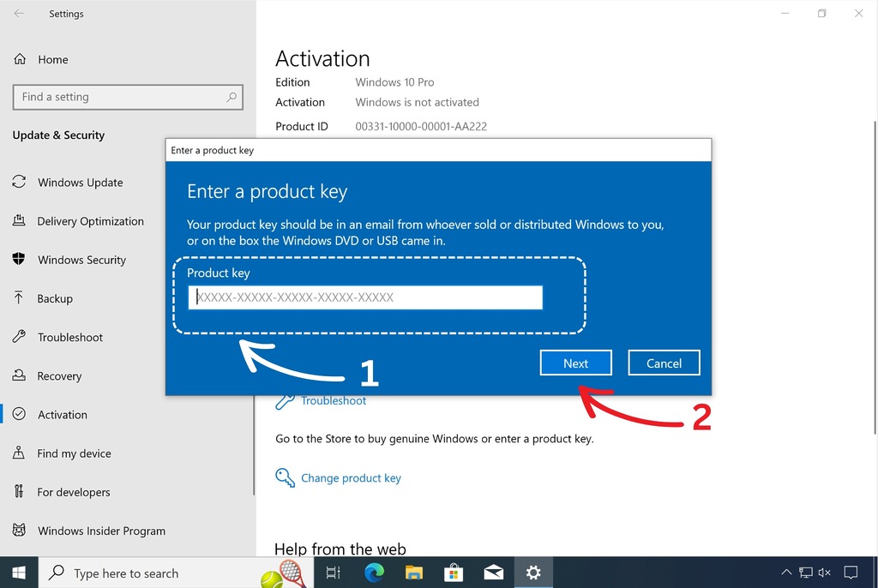Maximize the Settings window

pos(821,14)
